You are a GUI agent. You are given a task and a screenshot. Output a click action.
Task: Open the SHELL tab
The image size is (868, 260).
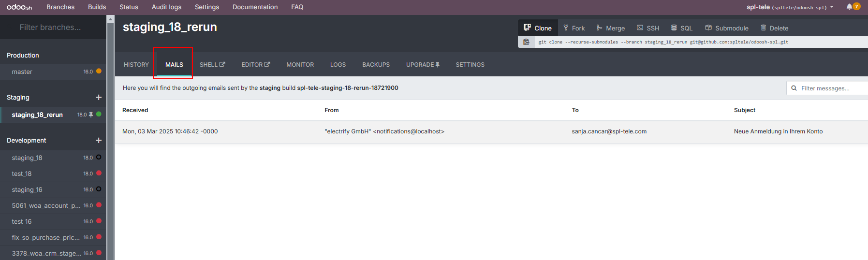pyautogui.click(x=212, y=64)
